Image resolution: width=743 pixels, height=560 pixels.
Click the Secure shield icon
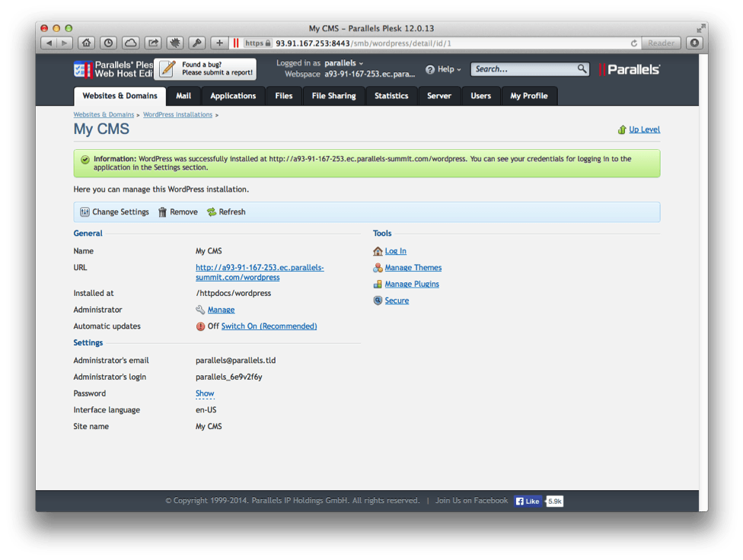(378, 301)
